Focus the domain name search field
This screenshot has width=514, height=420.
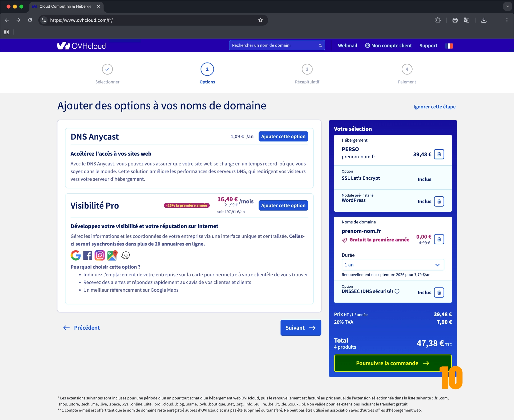(274, 45)
